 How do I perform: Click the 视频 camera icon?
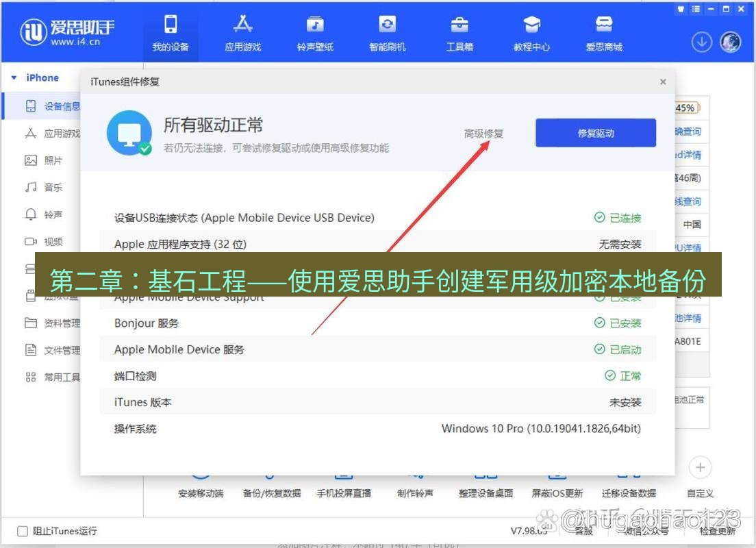(x=30, y=241)
